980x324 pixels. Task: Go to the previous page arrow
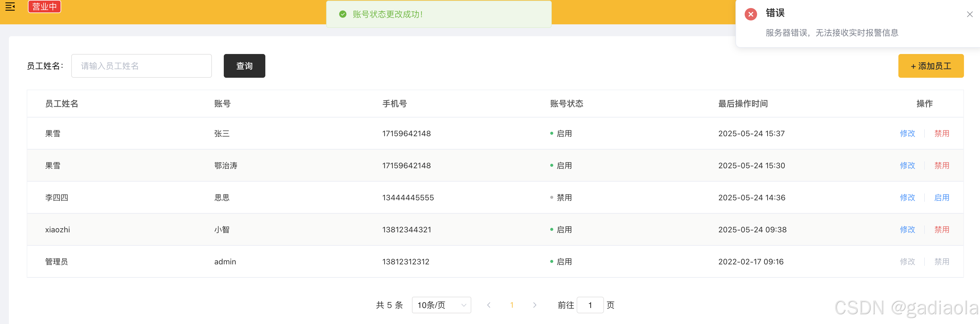click(489, 305)
